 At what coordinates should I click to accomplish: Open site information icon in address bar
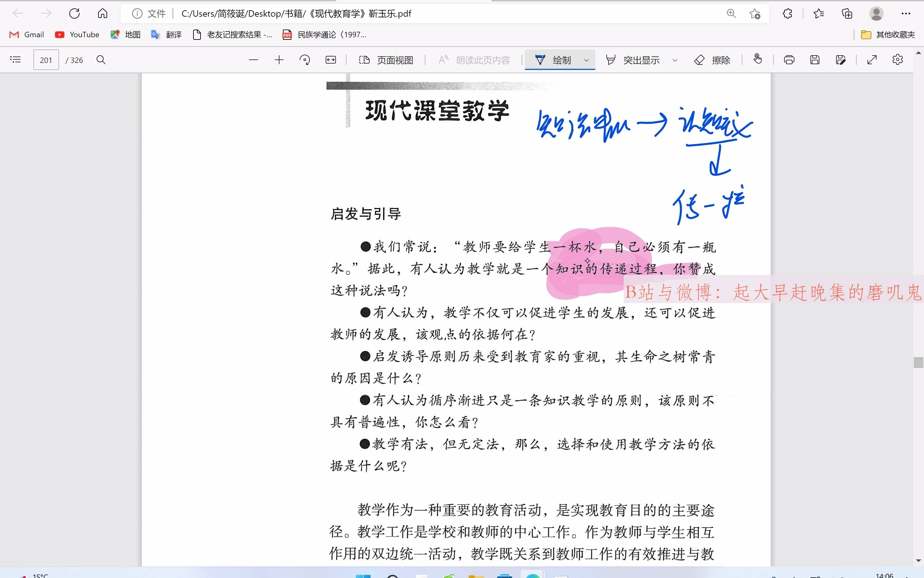137,14
